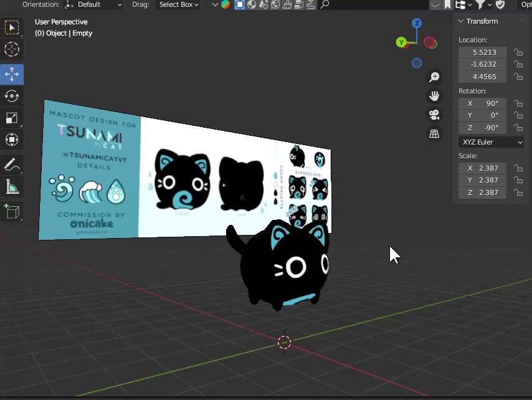Click the Location Z field 4.4565

[482, 77]
